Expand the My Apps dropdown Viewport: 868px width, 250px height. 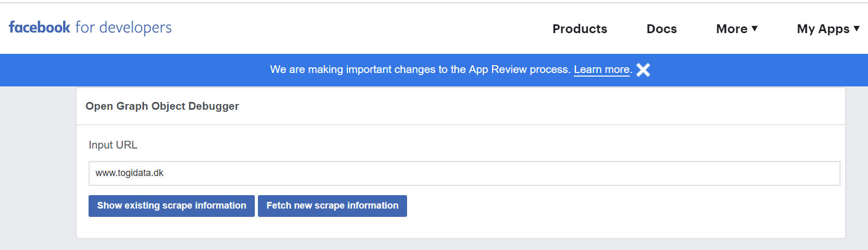pos(822,29)
